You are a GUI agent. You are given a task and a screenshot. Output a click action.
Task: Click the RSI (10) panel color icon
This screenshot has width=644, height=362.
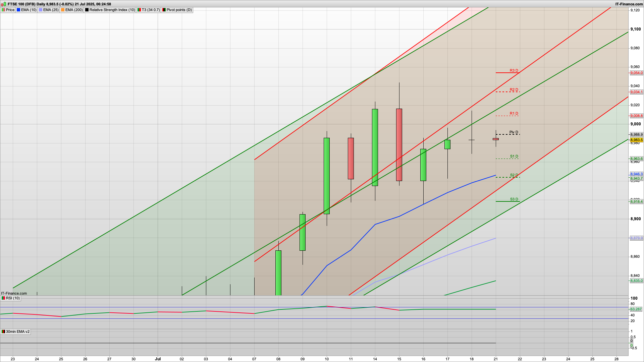tap(3, 298)
